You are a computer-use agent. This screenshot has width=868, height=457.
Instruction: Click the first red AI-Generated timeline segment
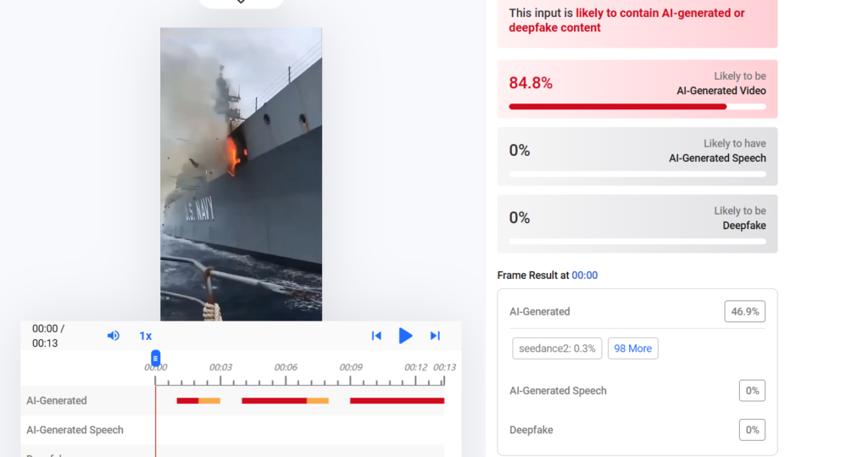pyautogui.click(x=187, y=400)
